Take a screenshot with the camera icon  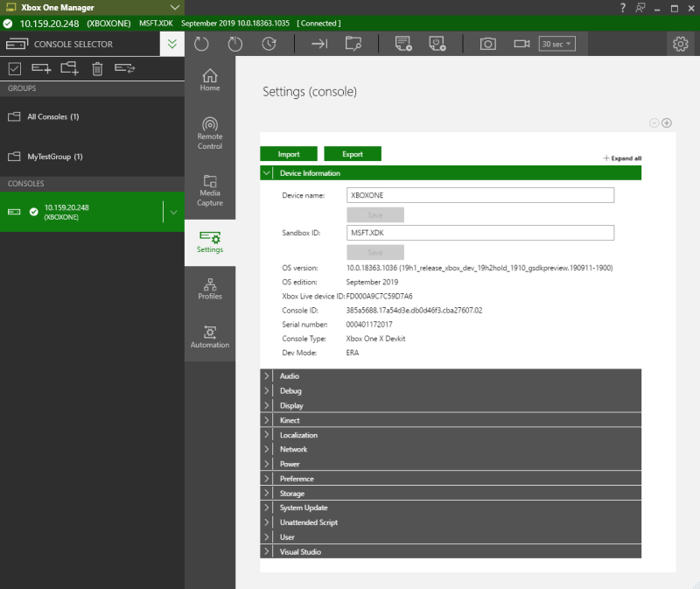[488, 44]
